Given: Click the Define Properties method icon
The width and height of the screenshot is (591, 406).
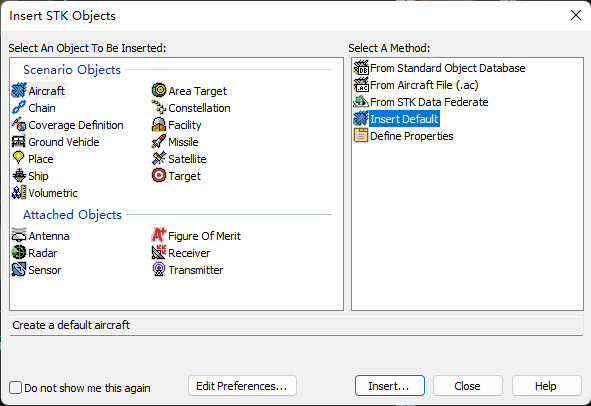Looking at the screenshot, I should pyautogui.click(x=361, y=136).
